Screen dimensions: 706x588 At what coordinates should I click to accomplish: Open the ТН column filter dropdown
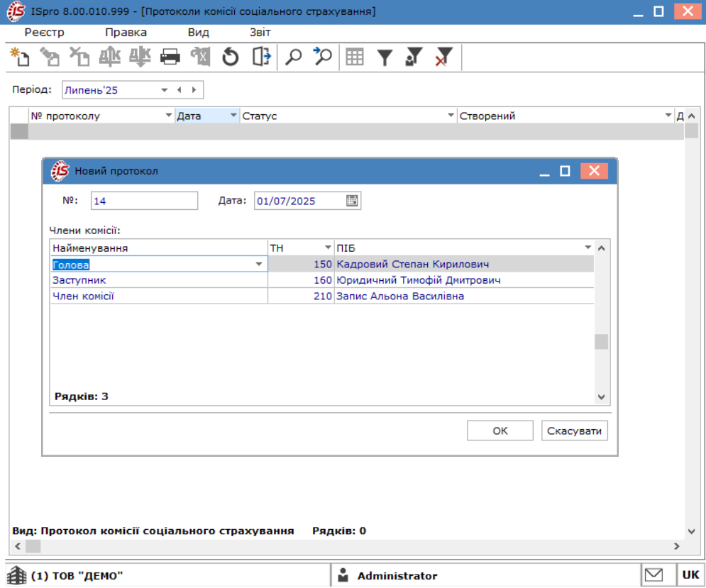[328, 248]
